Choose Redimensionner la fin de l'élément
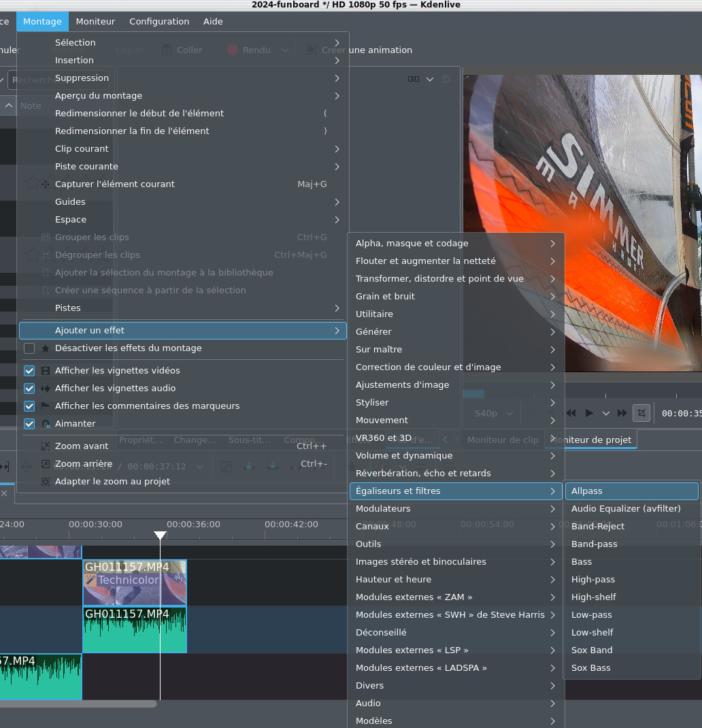The width and height of the screenshot is (702, 728). [x=183, y=131]
